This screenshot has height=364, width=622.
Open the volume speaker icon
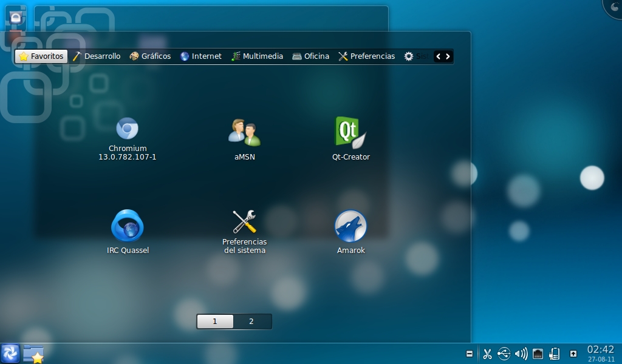(521, 354)
